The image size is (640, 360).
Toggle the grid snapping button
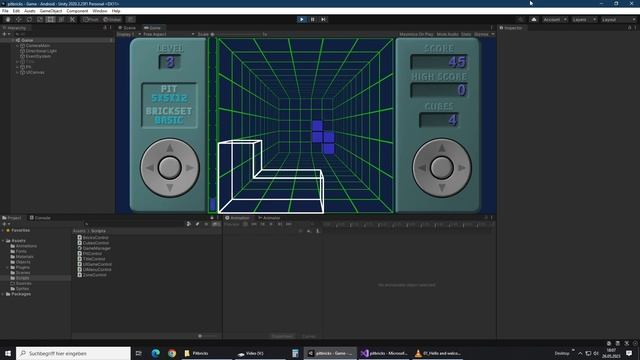(x=130, y=19)
